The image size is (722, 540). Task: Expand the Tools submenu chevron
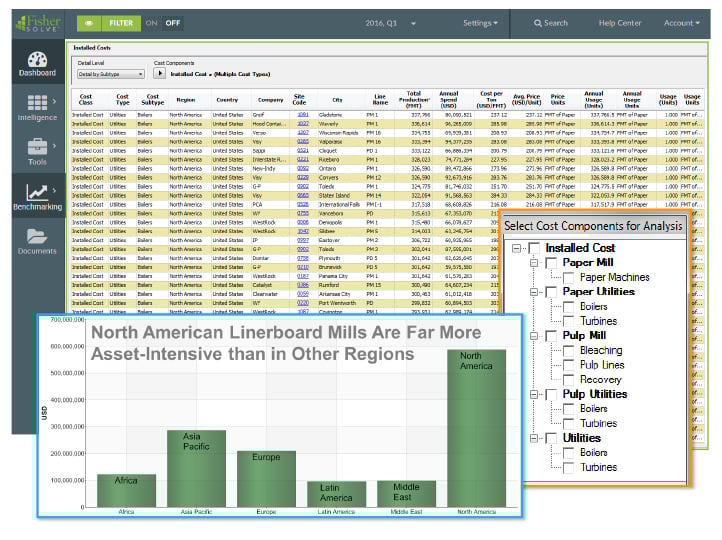tap(54, 146)
